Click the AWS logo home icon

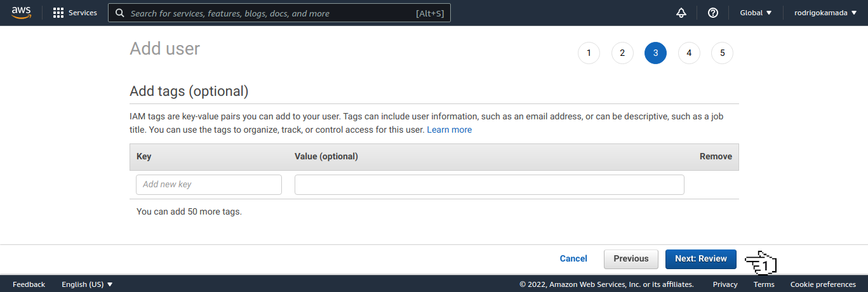22,13
